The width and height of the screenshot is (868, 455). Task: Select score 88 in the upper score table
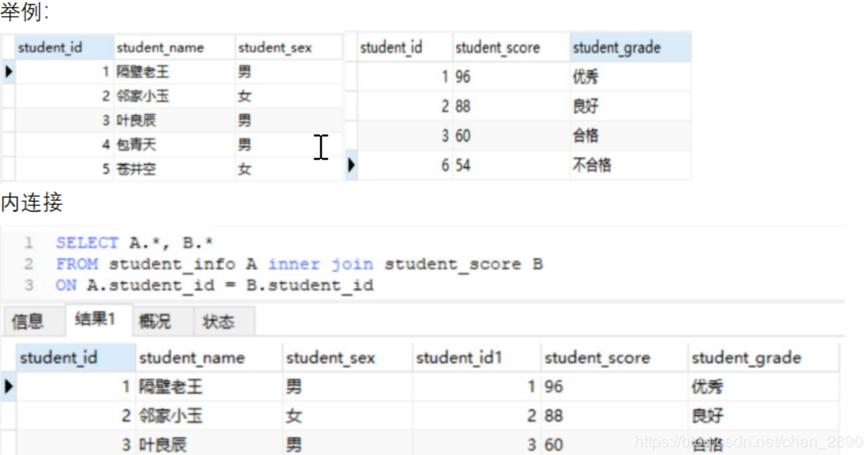click(x=511, y=107)
